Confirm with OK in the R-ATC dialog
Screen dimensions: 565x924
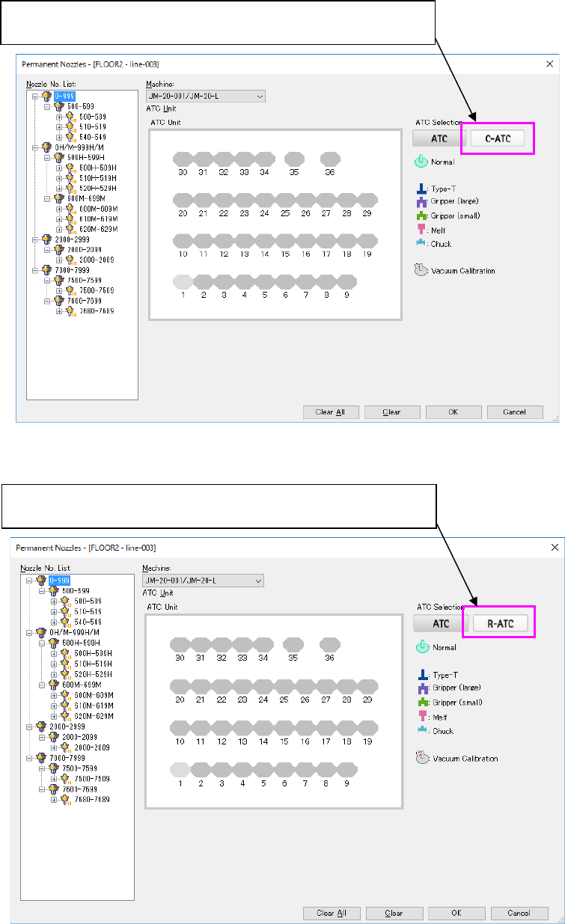pos(456,913)
